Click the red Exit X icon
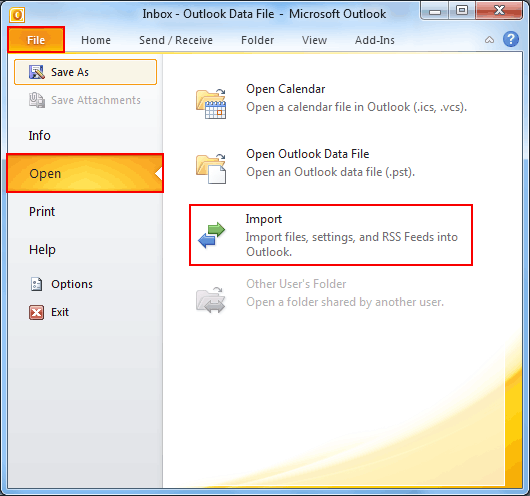Viewport: 530px width, 496px height. (x=37, y=312)
